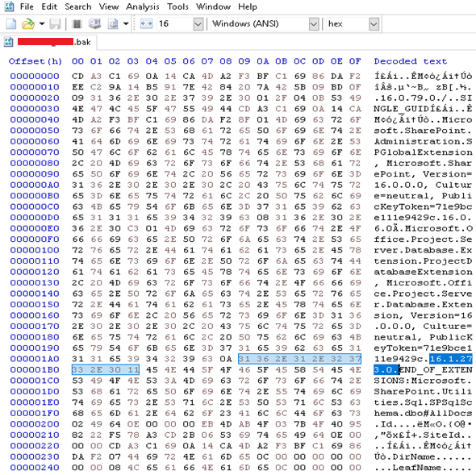Click the Save floppy disk icon
476x475 pixels.
55,23
